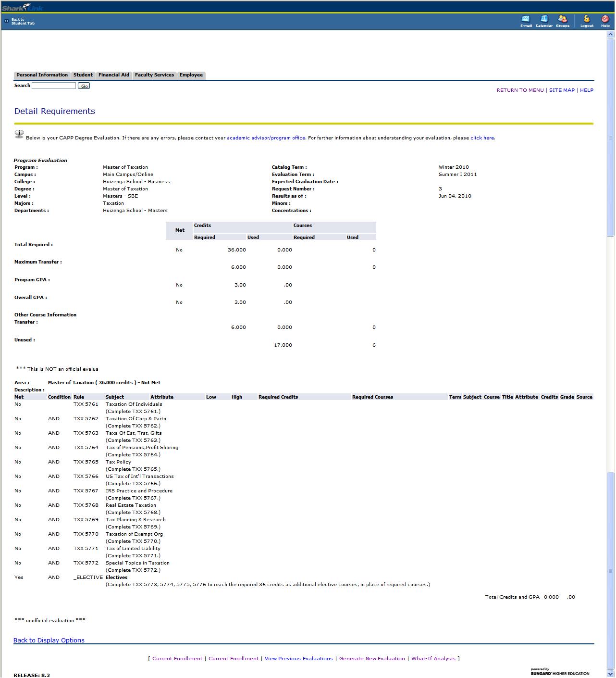The height and width of the screenshot is (678, 616).
Task: Switch to Faculty Services tab
Action: coord(154,75)
